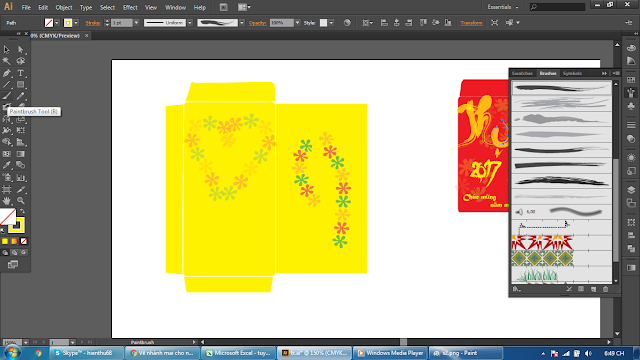Open the brush definition dropdown

242,23
